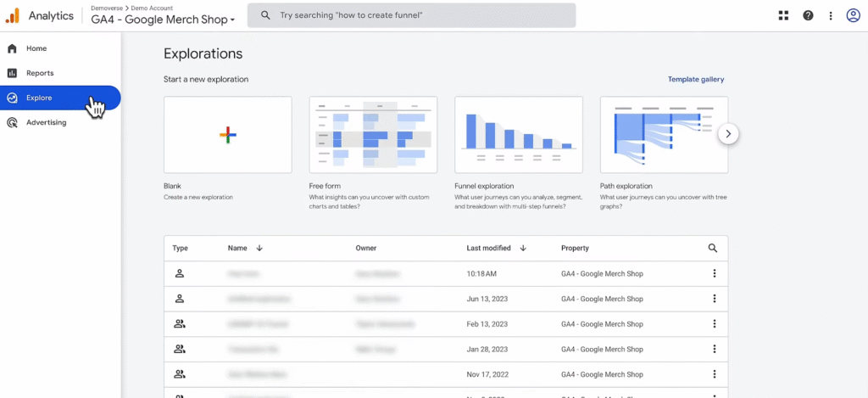Open the Path exploration template thumbnail
The image size is (868, 398).
[665, 135]
